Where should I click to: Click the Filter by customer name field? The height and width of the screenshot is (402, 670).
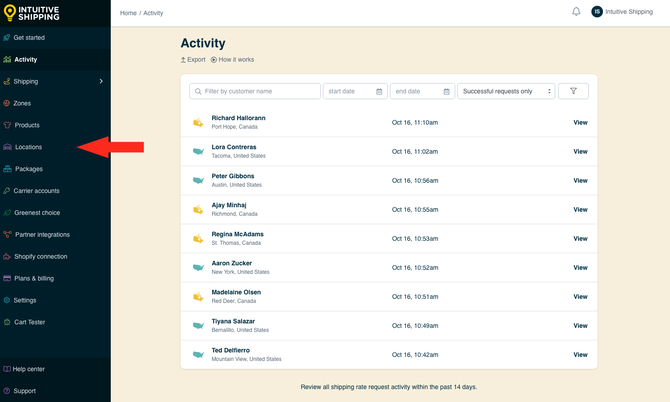tap(255, 91)
